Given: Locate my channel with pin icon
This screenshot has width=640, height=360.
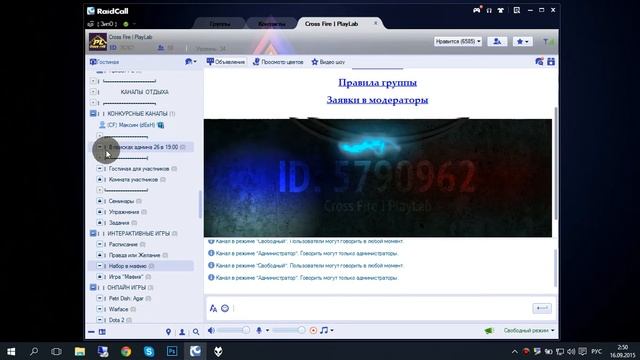Looking at the screenshot, I should 168,332.
